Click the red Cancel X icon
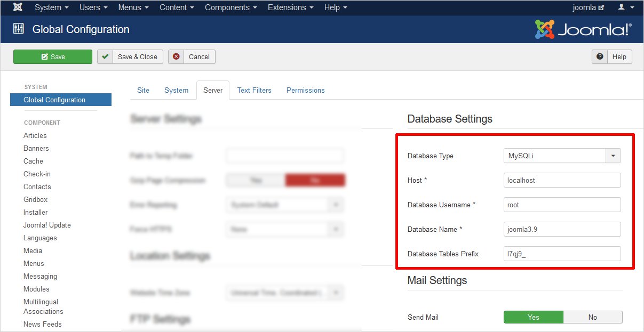The height and width of the screenshot is (332, 644). click(x=176, y=57)
